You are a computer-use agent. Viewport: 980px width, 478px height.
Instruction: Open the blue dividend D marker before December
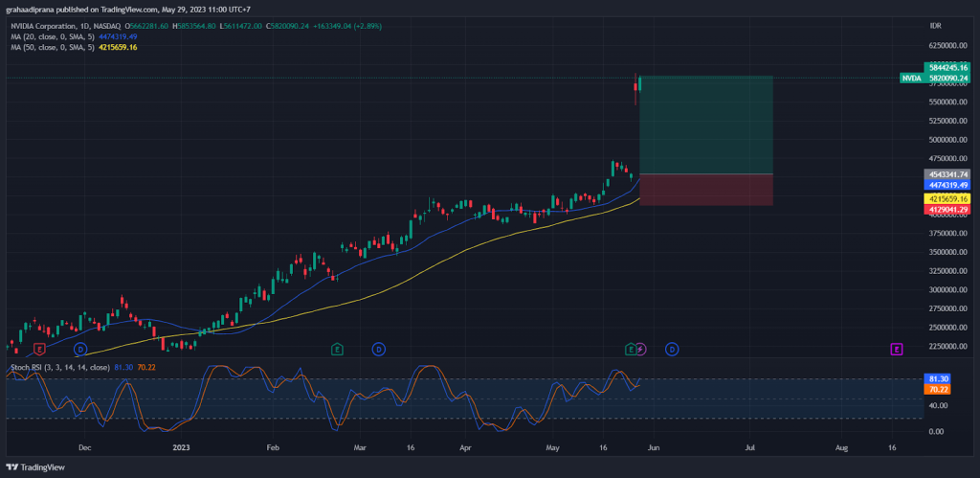(x=80, y=349)
